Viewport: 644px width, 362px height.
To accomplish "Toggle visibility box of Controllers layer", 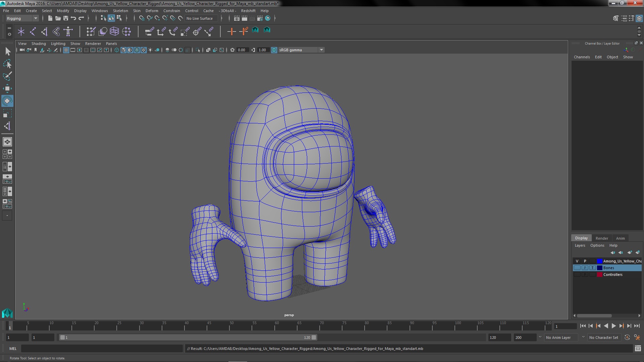I will [x=577, y=275].
